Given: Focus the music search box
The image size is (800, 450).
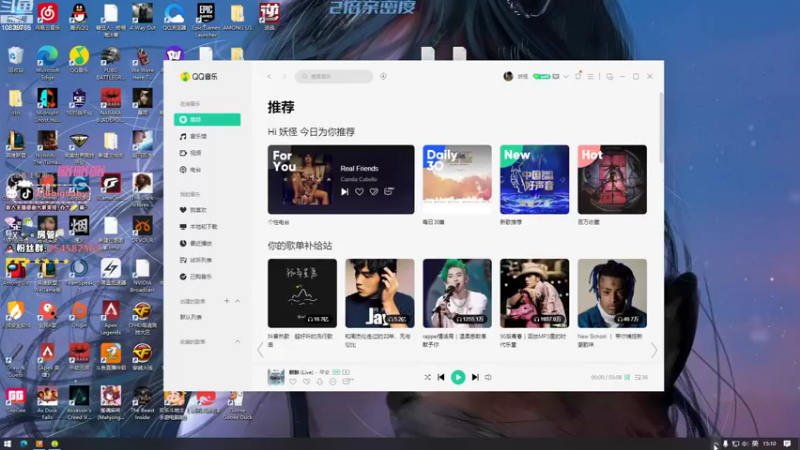Looking at the screenshot, I should 334,76.
